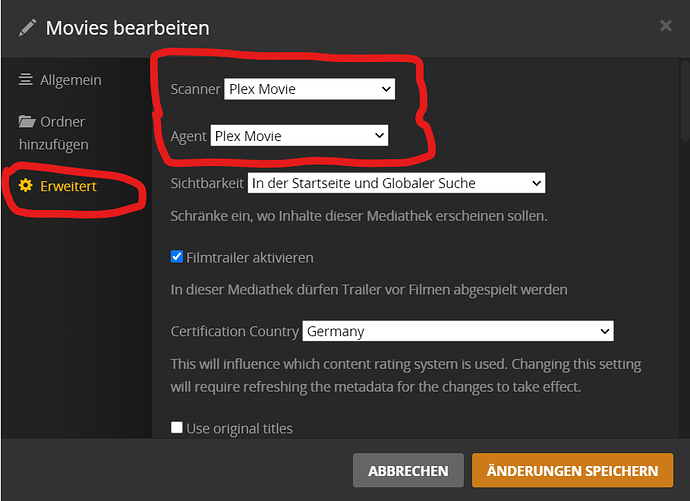The height and width of the screenshot is (501, 690).
Task: Click the Erweitert gear icon
Action: pyautogui.click(x=26, y=186)
